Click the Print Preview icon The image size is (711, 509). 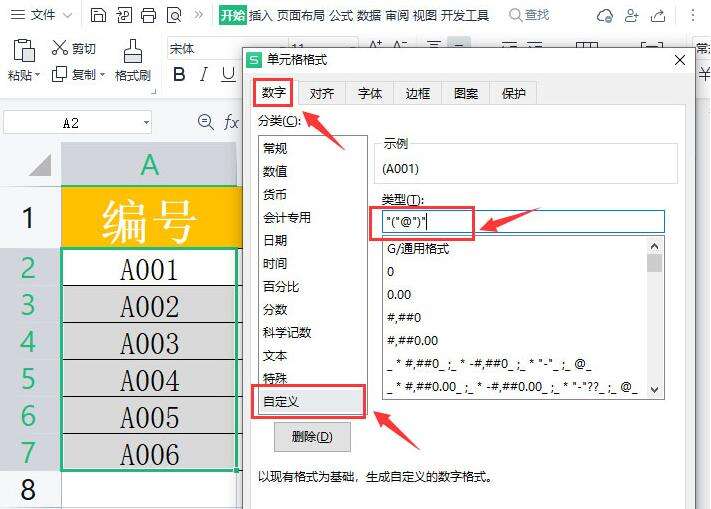[x=174, y=15]
